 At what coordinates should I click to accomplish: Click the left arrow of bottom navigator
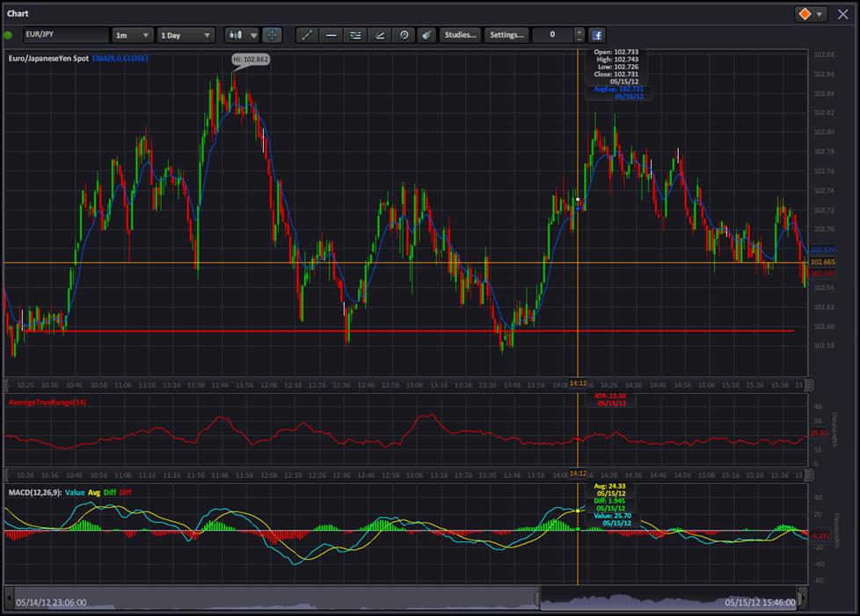9,598
